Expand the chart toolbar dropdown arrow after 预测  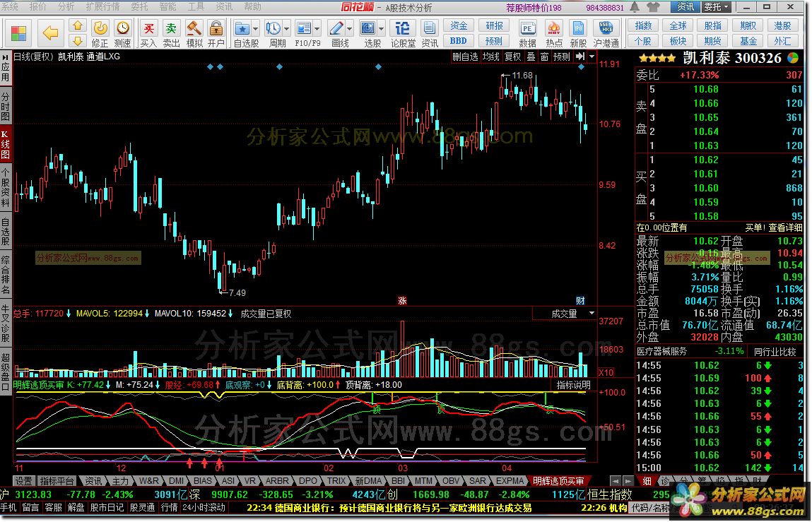(x=592, y=57)
